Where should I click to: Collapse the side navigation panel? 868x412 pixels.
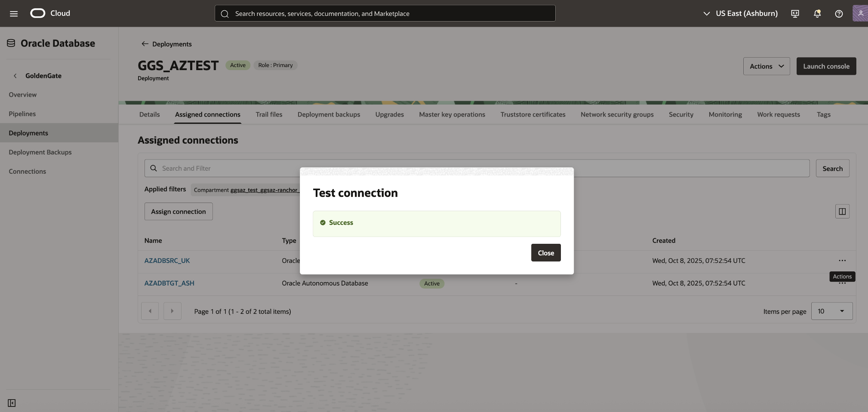[12, 403]
